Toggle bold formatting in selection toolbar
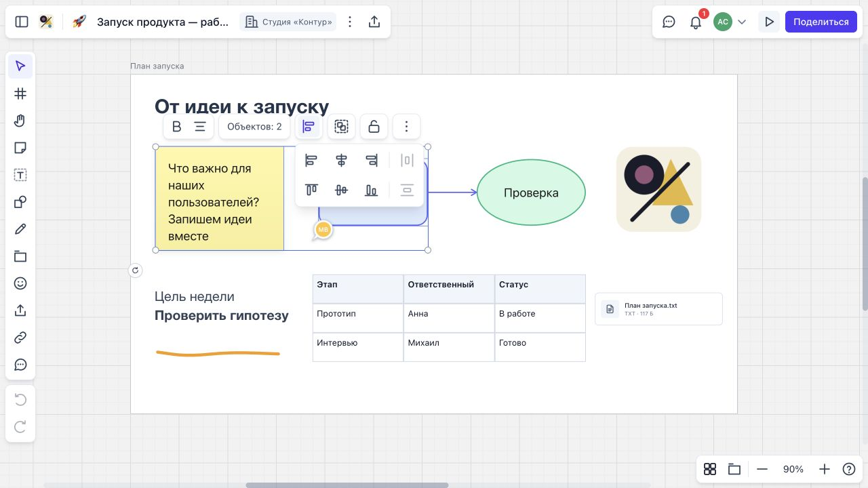Image resolution: width=868 pixels, height=488 pixels. point(177,127)
